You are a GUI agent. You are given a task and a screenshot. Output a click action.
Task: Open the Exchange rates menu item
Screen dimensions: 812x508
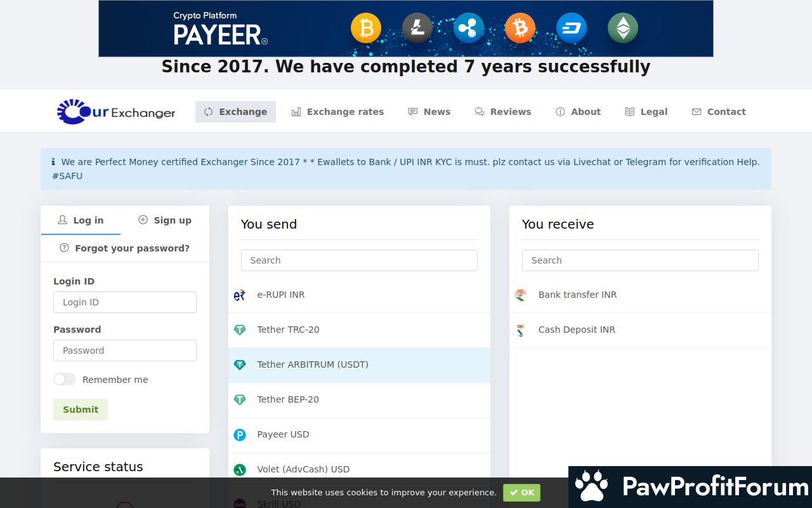pyautogui.click(x=337, y=112)
